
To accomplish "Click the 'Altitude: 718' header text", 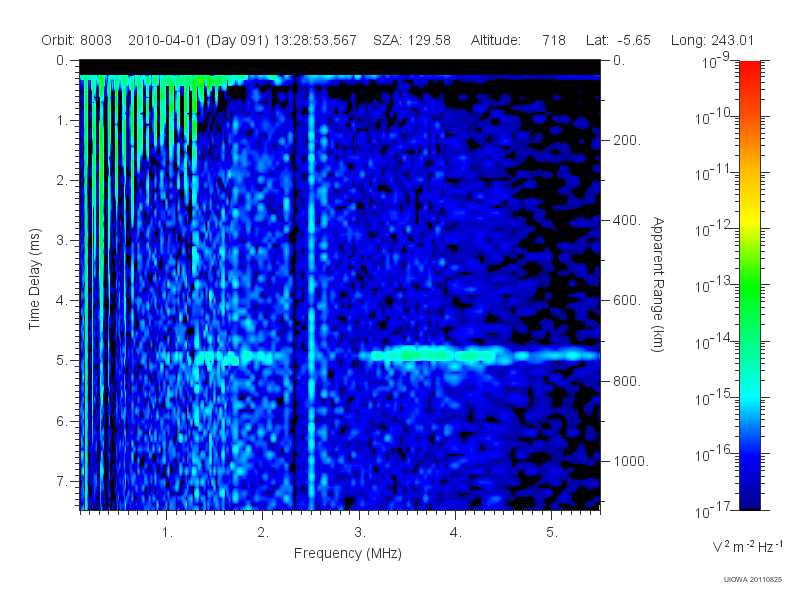I will tap(518, 40).
